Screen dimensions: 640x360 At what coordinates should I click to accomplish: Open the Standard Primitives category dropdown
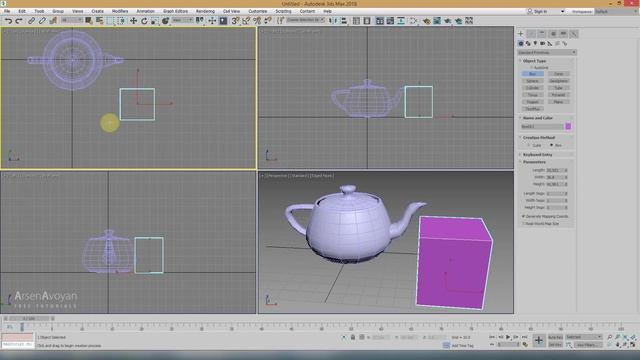tap(547, 53)
